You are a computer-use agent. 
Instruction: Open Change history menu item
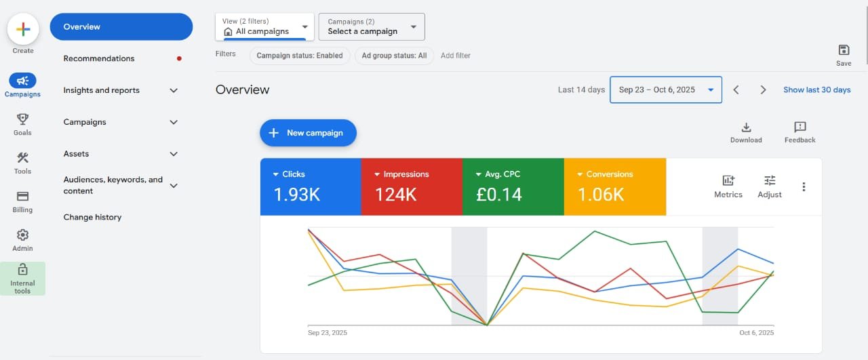coord(92,217)
